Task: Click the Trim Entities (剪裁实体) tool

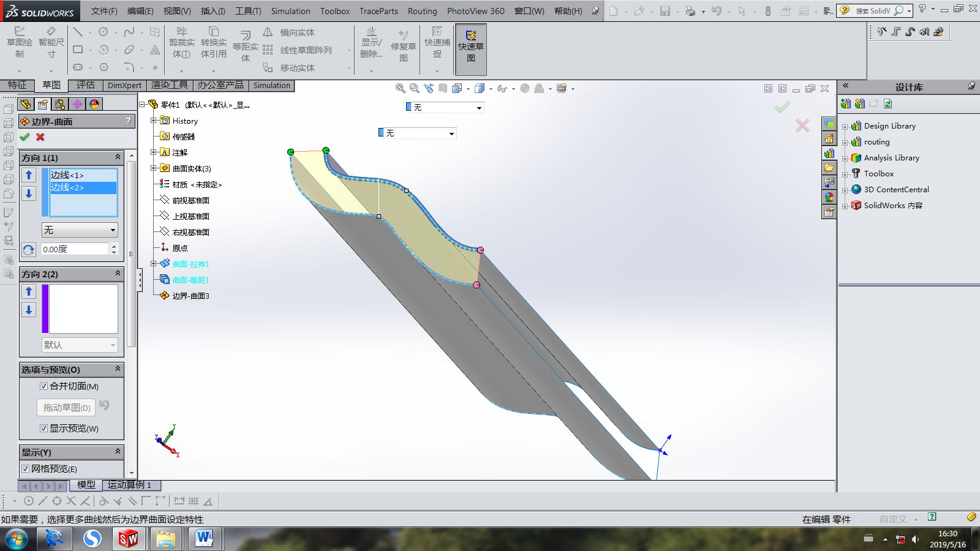Action: (182, 42)
